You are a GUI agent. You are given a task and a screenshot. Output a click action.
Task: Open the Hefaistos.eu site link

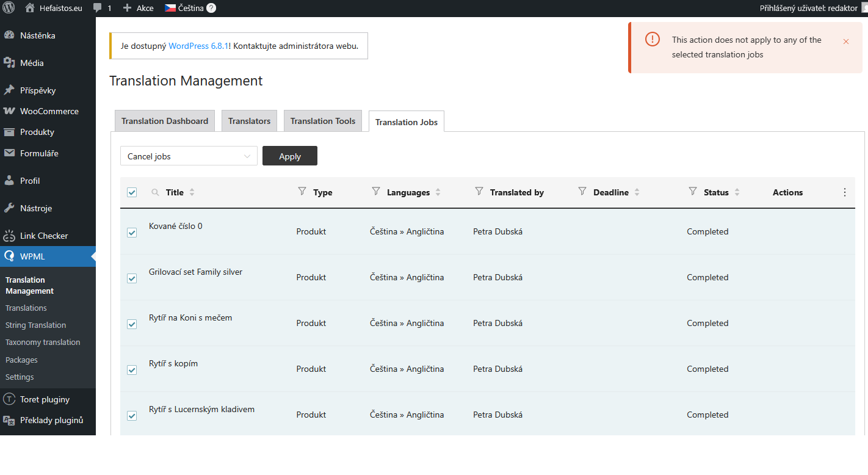60,9
